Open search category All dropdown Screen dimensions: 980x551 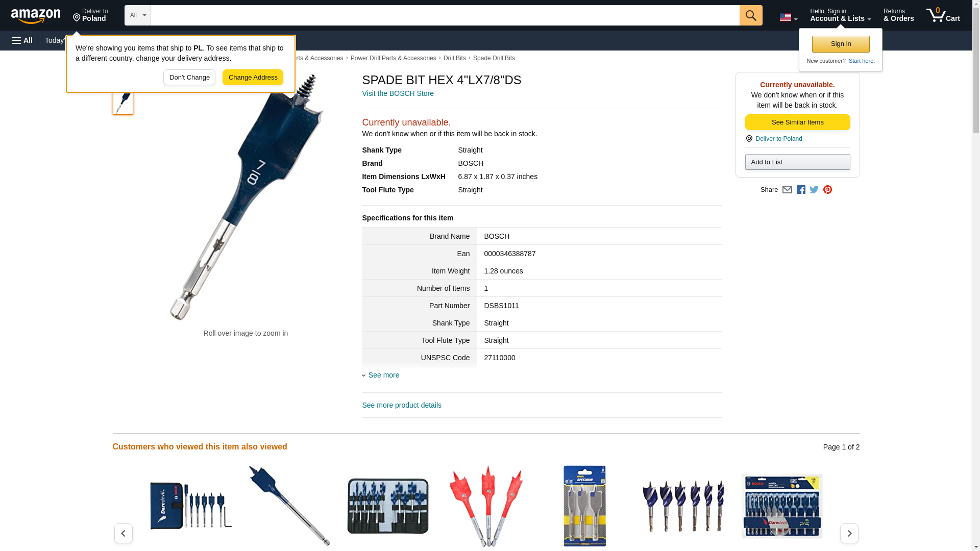tap(137, 15)
